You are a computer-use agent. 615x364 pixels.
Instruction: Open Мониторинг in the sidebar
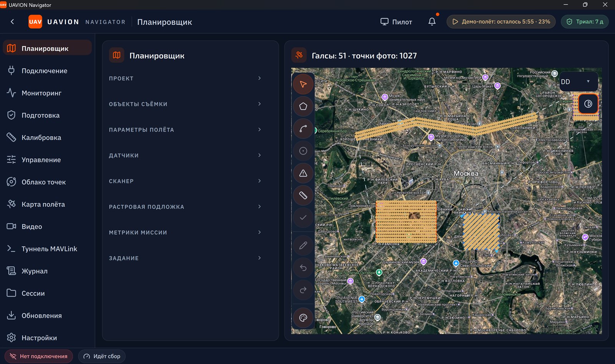47,93
